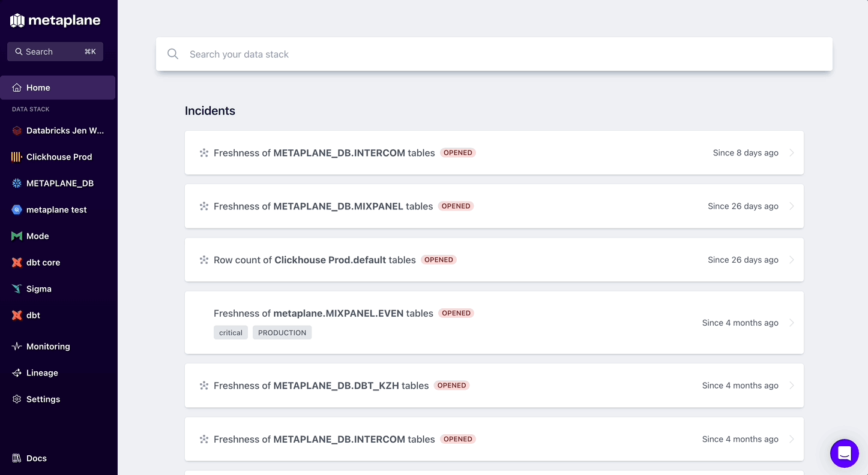Click the critical tag on MIXPANEL.EVEN incident
The height and width of the screenshot is (475, 868).
pos(231,333)
